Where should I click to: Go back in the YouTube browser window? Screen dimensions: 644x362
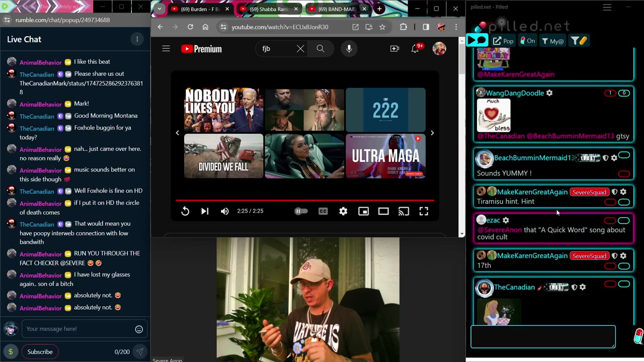(x=160, y=27)
